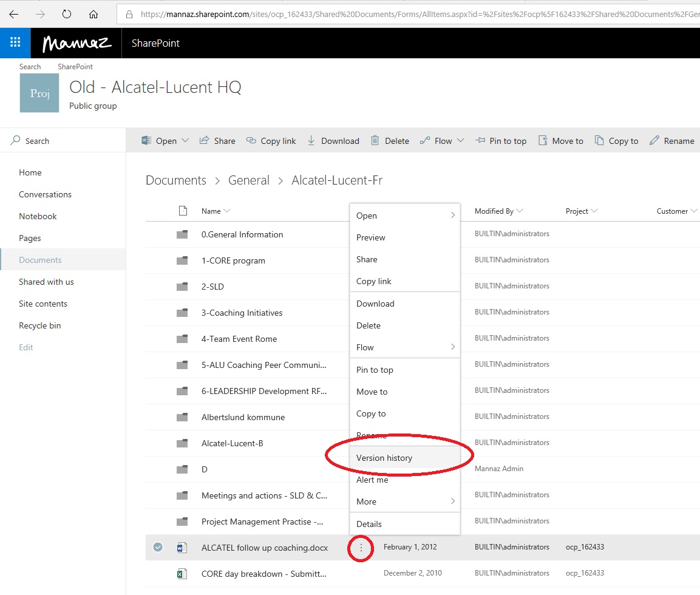Click Documents breadcrumb link
This screenshot has width=700, height=595.
(x=176, y=180)
